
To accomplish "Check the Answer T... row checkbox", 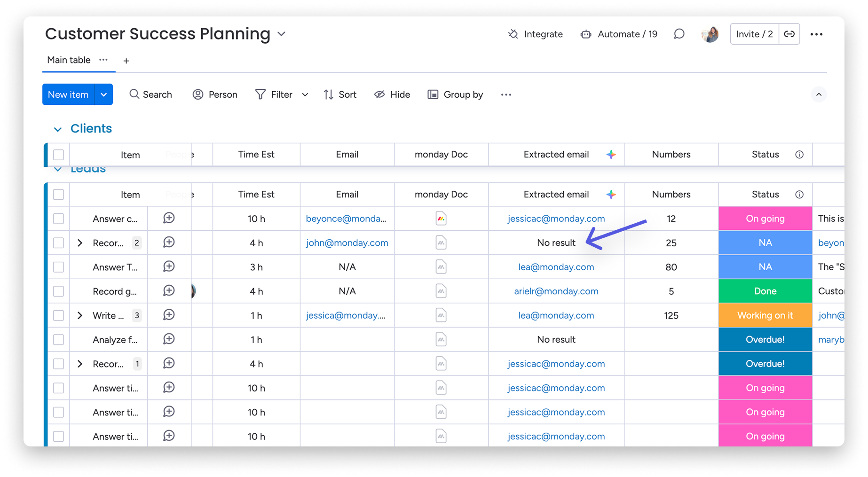I will point(58,267).
